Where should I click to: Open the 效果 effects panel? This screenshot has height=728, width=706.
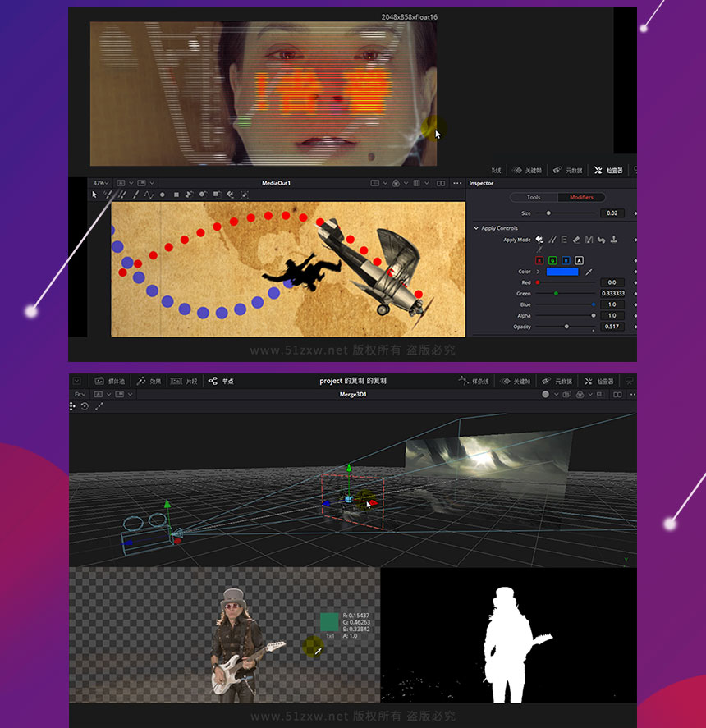click(149, 381)
